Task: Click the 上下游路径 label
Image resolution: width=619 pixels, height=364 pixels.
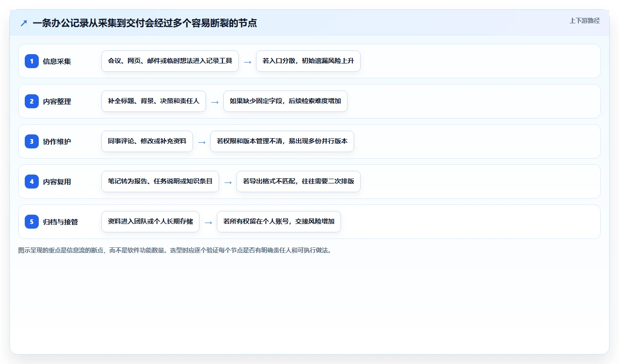Action: [x=584, y=21]
